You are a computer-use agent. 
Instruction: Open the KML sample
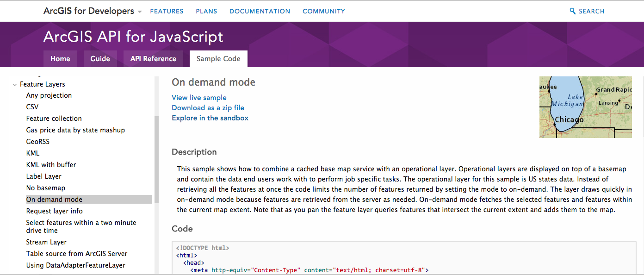pos(33,153)
